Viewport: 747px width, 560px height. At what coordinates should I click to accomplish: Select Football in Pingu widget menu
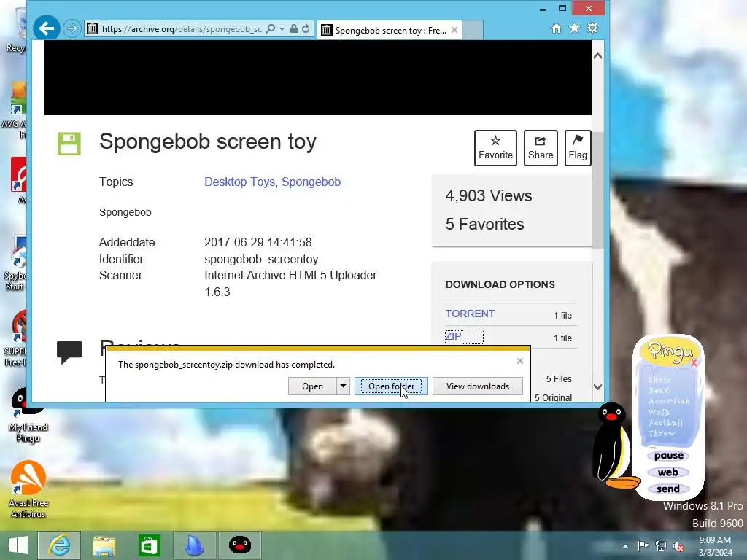[665, 423]
